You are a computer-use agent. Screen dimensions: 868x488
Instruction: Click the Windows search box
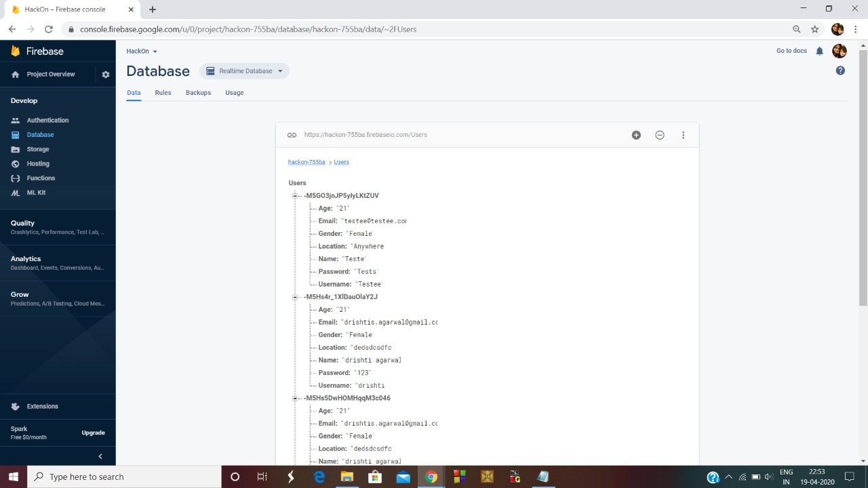tap(124, 476)
